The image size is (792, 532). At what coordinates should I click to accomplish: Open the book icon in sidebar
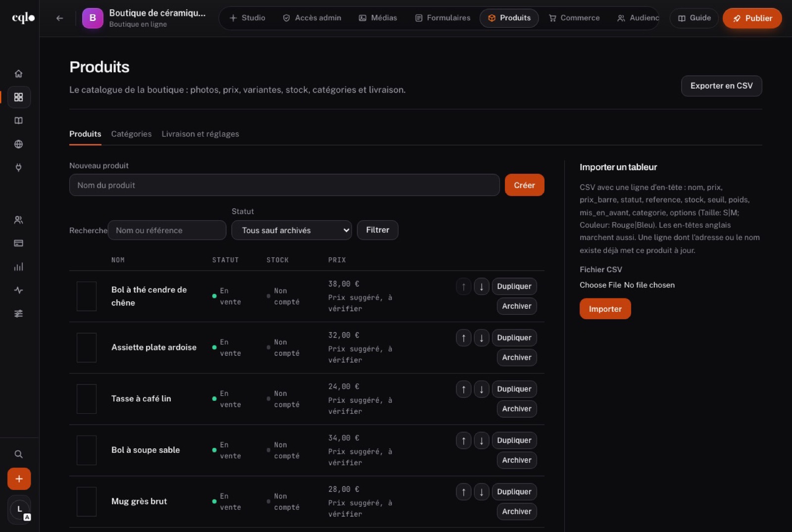[18, 121]
